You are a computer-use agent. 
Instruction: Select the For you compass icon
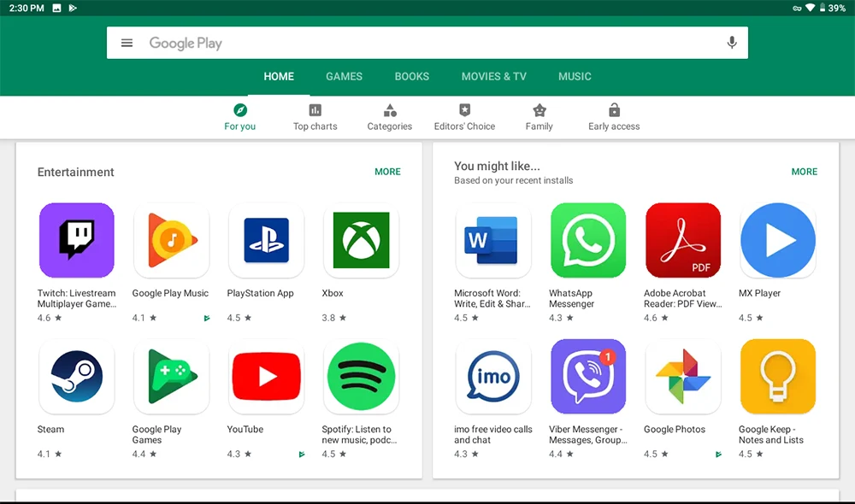coord(240,110)
